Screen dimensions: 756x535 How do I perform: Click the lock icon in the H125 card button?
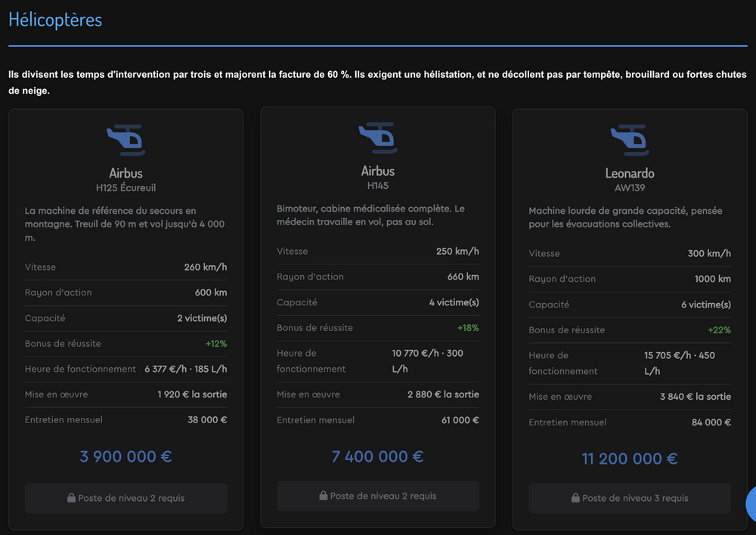click(71, 498)
